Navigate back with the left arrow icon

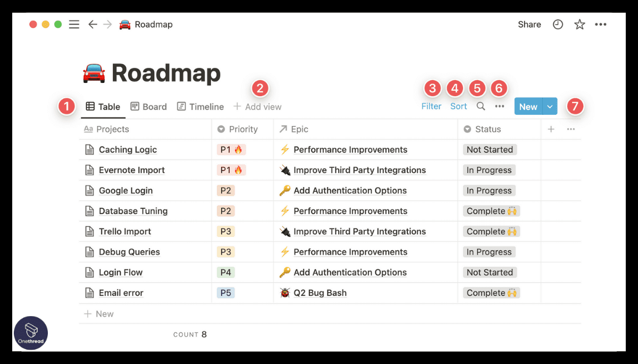93,24
